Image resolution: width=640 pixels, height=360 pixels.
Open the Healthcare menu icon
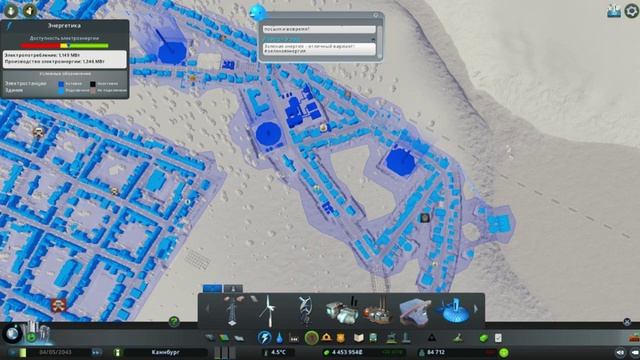click(x=311, y=338)
